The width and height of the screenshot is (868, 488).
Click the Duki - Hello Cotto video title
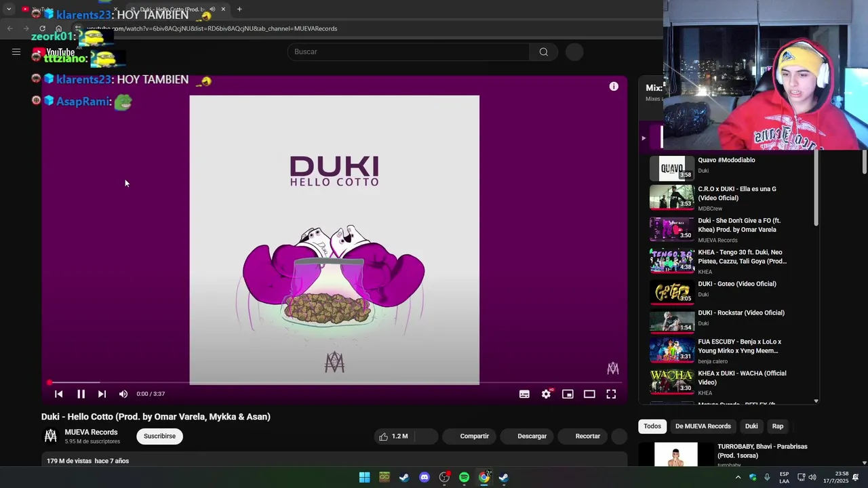(x=156, y=417)
